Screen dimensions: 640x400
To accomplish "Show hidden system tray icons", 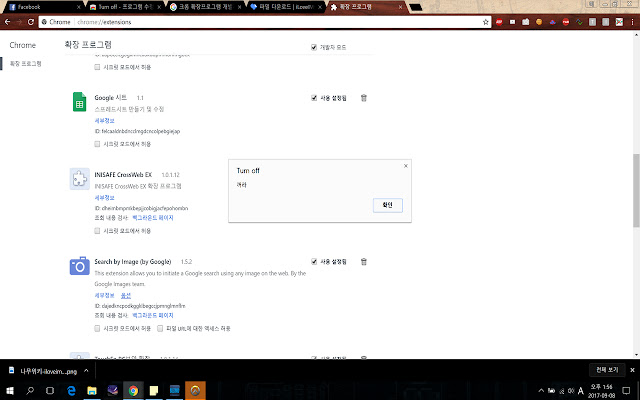I will (541, 391).
